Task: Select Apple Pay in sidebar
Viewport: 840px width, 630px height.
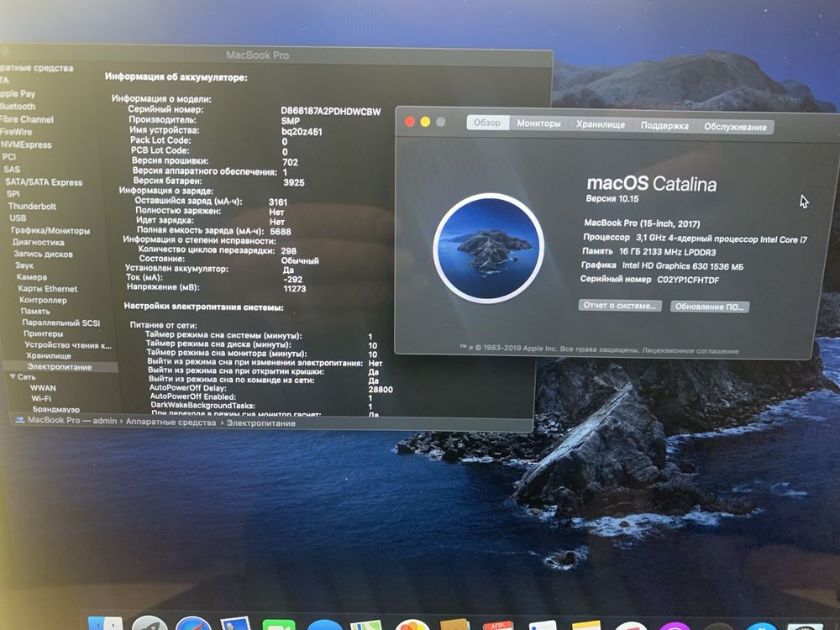Action: coord(18,93)
